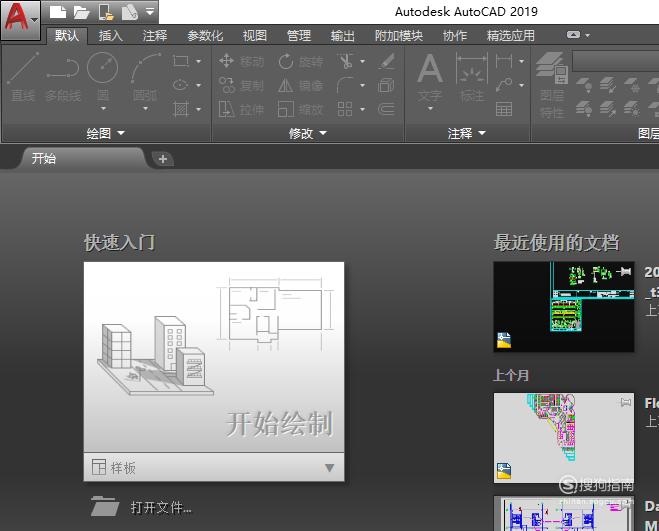The height and width of the screenshot is (531, 659).
Task: Select the Mirror (镜像) tool
Action: coord(301,85)
